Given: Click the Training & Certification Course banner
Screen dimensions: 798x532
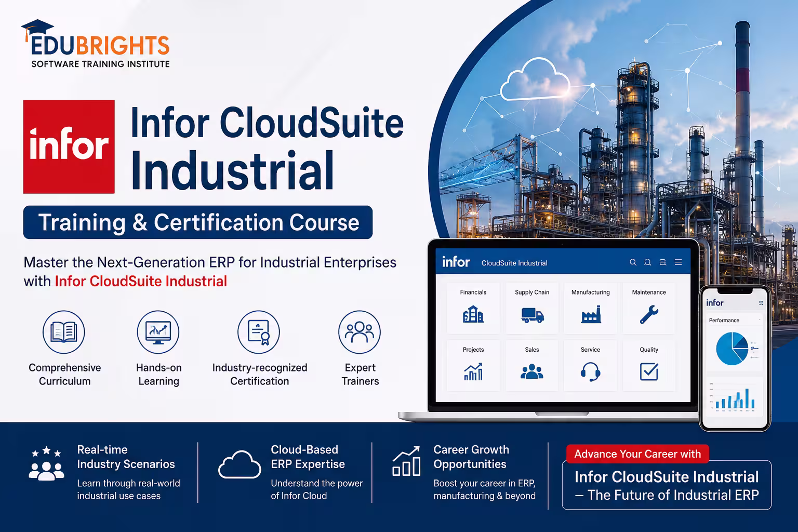Looking at the screenshot, I should coord(198,222).
